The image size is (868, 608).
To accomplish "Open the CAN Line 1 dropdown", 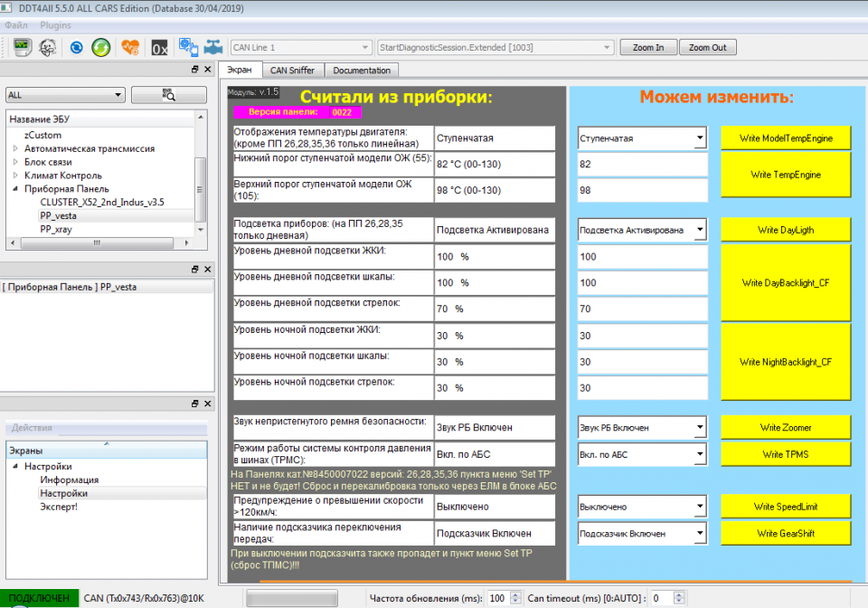I will tap(300, 47).
